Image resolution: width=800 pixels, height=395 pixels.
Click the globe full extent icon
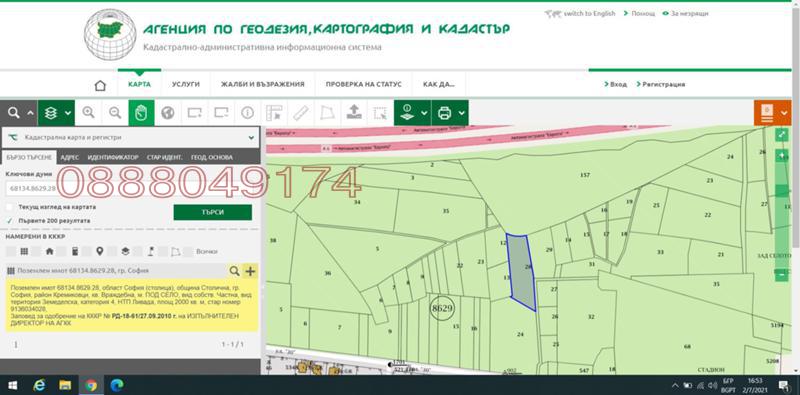[168, 113]
